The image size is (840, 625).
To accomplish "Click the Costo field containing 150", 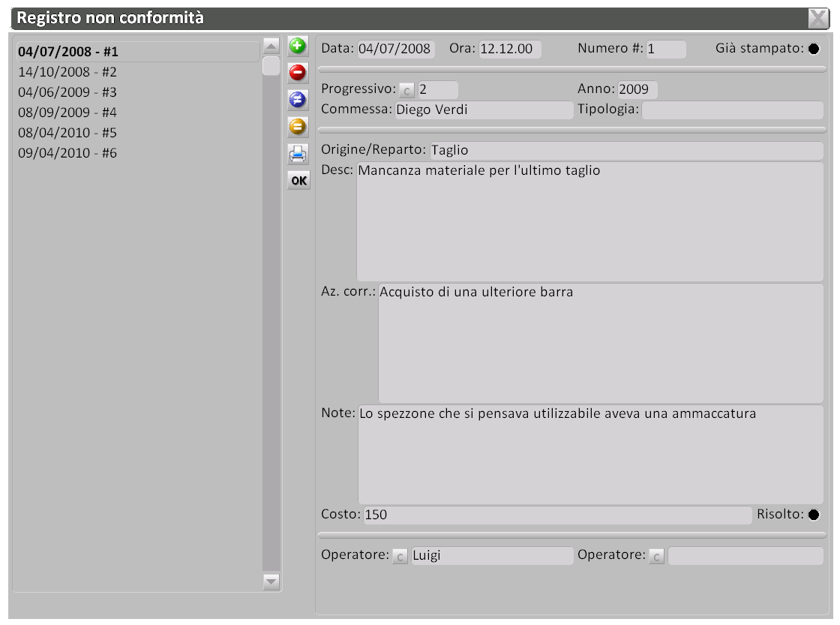I will click(x=556, y=515).
